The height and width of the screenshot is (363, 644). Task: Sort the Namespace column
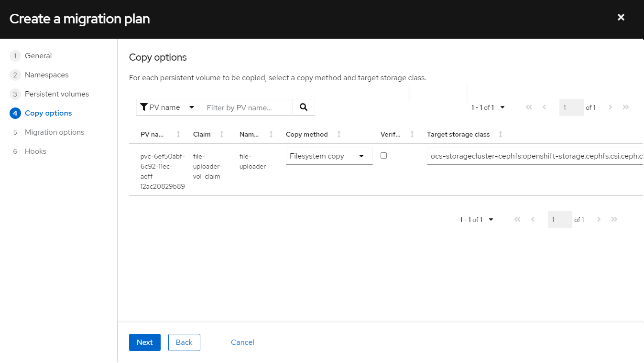(x=271, y=134)
